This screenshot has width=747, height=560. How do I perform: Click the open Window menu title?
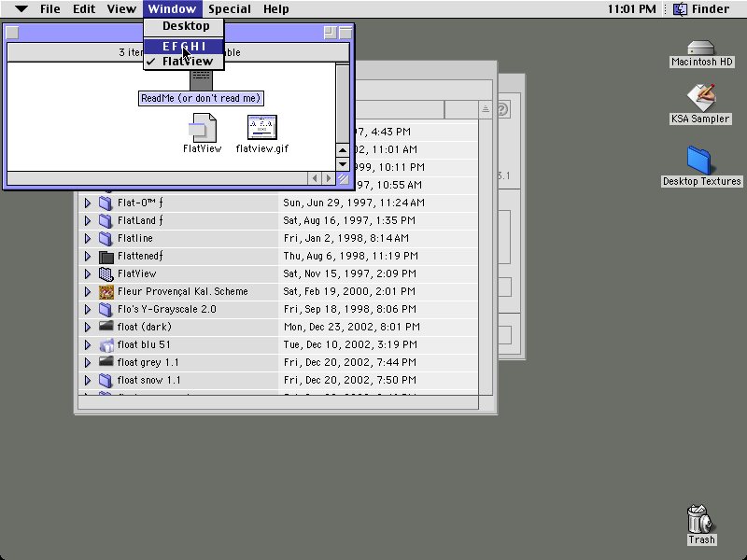[x=172, y=9]
